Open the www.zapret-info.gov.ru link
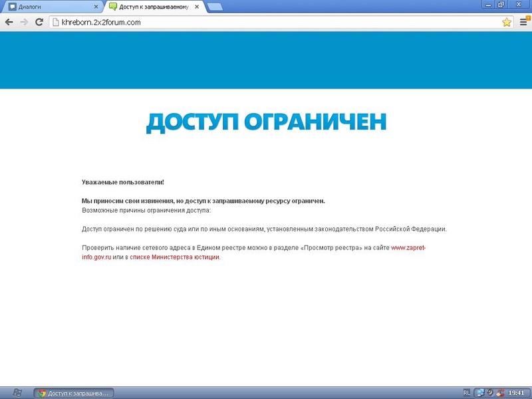This screenshot has height=399, width=532. [x=408, y=247]
